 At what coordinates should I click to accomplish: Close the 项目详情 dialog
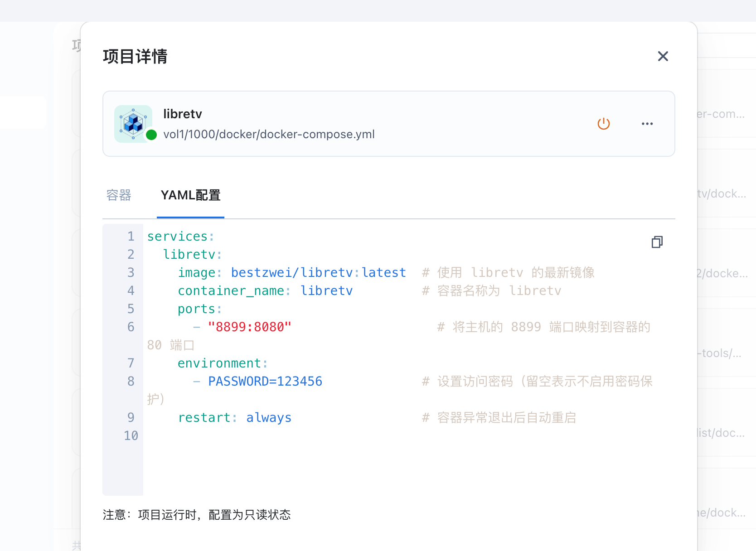(x=663, y=56)
